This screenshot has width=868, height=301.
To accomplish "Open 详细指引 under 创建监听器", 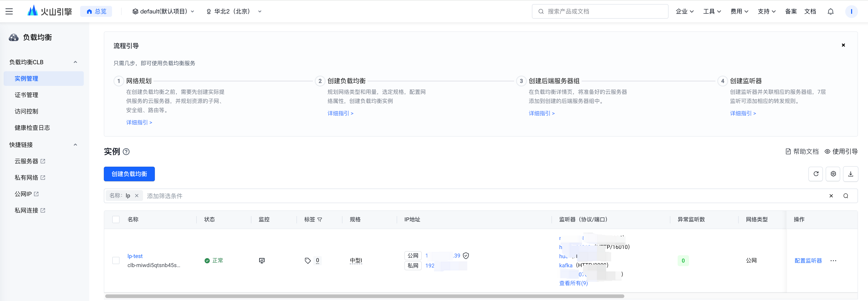I will 743,114.
